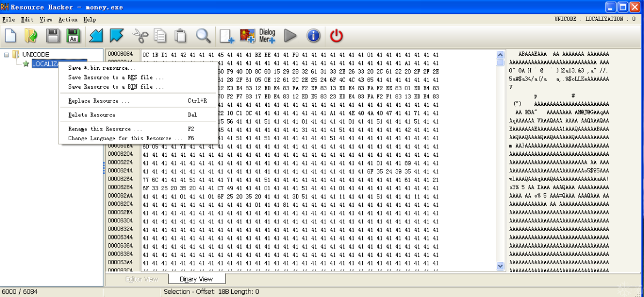Viewport: 644px width, 297px height.
Task: Click the Save As green floppy icon
Action: click(73, 36)
